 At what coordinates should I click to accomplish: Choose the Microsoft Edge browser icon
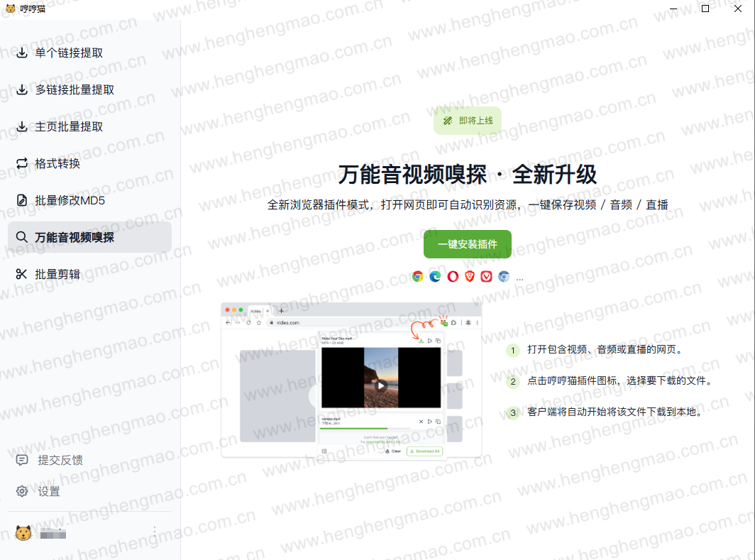click(435, 277)
